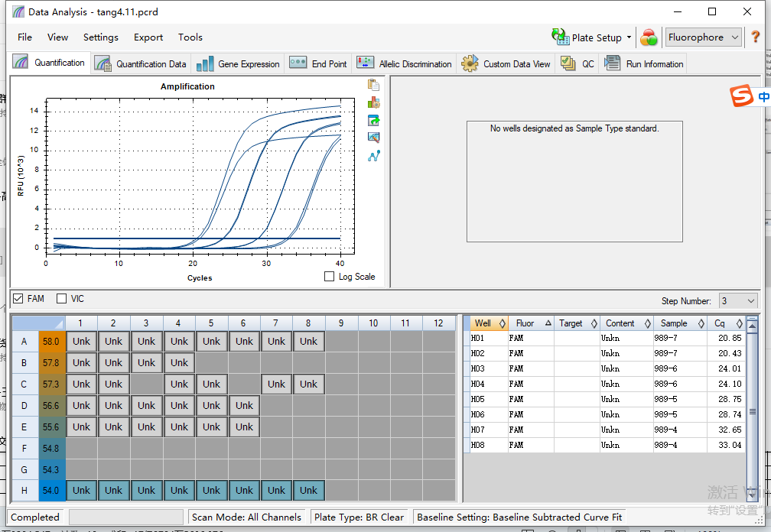This screenshot has width=771, height=532.
Task: Click the chart display options icon
Action: click(x=373, y=102)
